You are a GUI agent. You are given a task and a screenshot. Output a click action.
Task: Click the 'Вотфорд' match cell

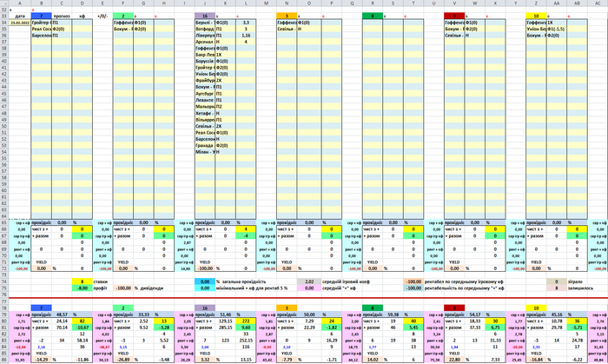coord(205,29)
